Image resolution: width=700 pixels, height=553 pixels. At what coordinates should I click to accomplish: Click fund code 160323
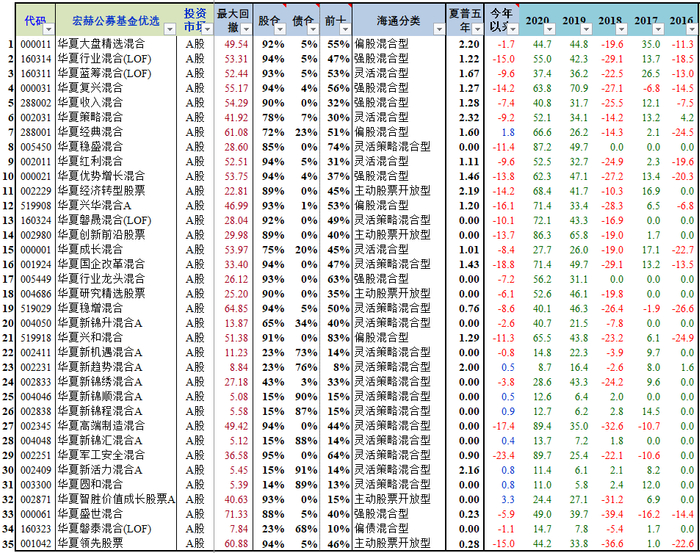pyautogui.click(x=36, y=529)
